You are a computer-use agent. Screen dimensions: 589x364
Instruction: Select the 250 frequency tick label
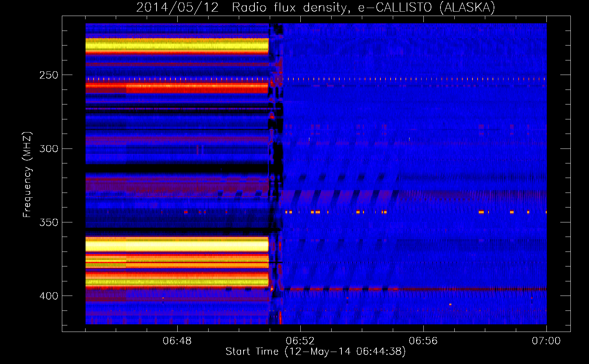(49, 75)
